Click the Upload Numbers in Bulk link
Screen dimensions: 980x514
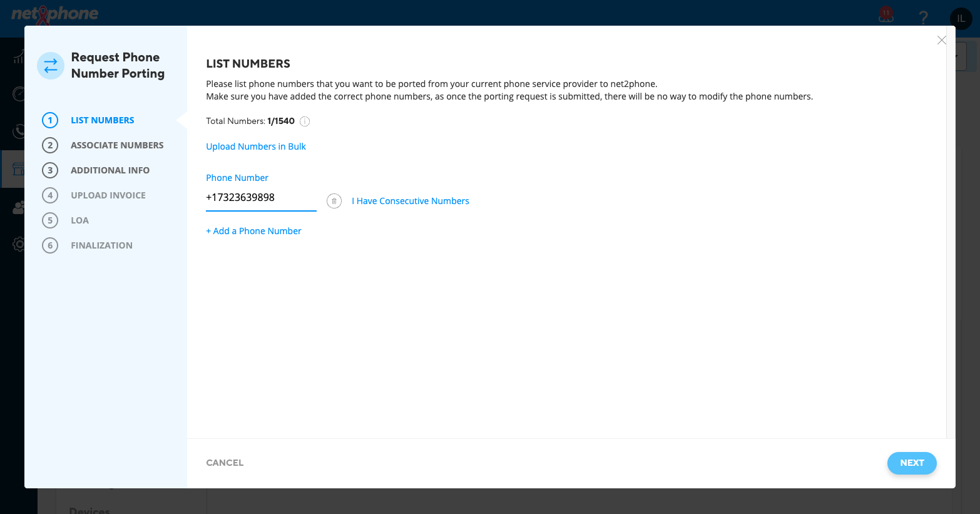click(256, 146)
